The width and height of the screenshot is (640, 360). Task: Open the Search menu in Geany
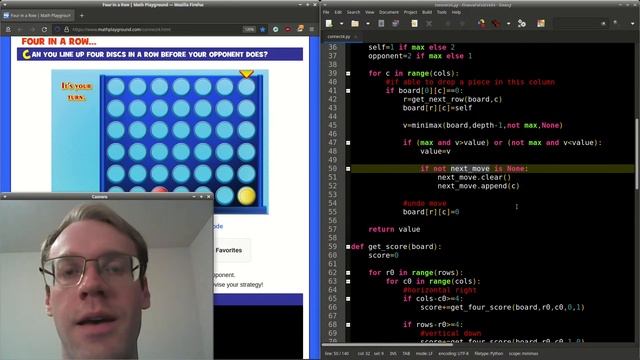(353, 12)
